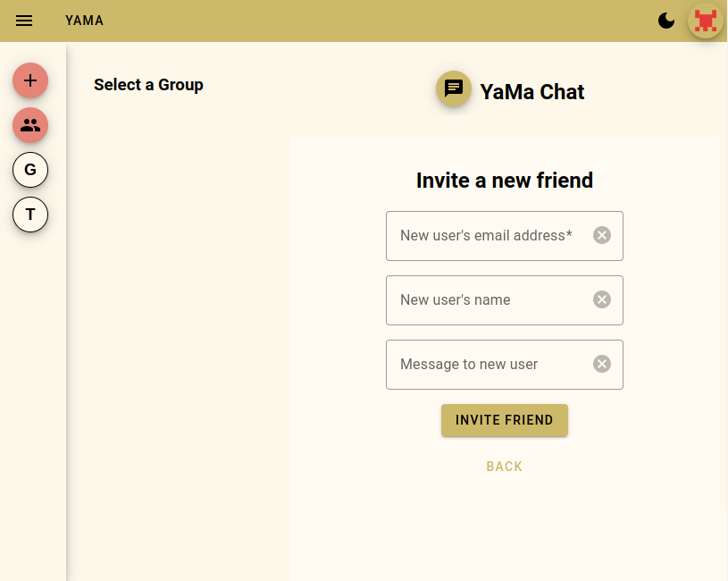The image size is (728, 581).
Task: Click the YaMa Chat title text
Action: tap(532, 91)
